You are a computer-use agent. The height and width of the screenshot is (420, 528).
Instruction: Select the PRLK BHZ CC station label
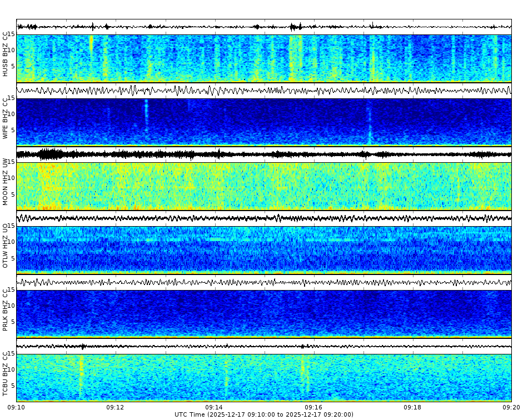(x=4, y=308)
